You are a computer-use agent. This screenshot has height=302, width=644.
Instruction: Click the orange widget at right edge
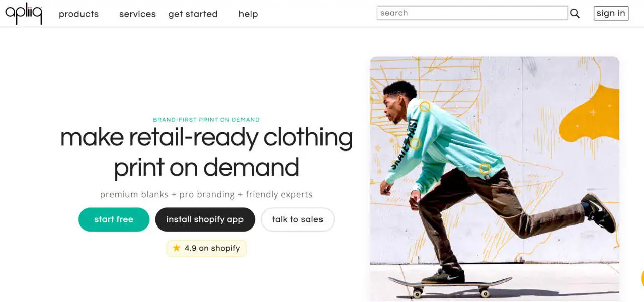tap(642, 278)
